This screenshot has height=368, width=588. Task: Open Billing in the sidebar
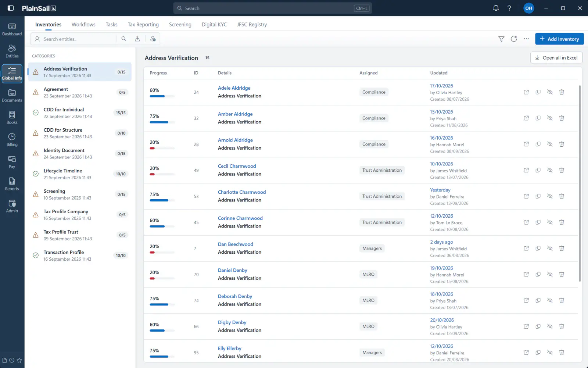12,140
